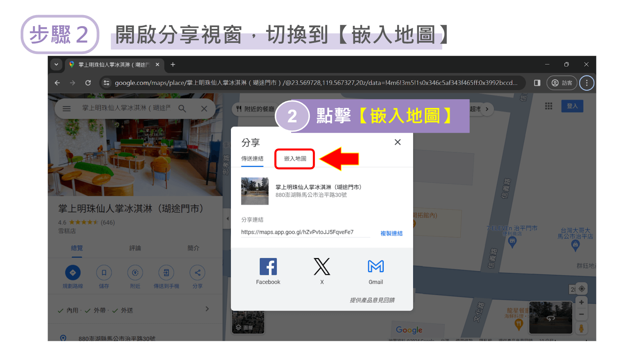Select the 傳送連結 tab
The image size is (644, 362).
click(x=252, y=159)
